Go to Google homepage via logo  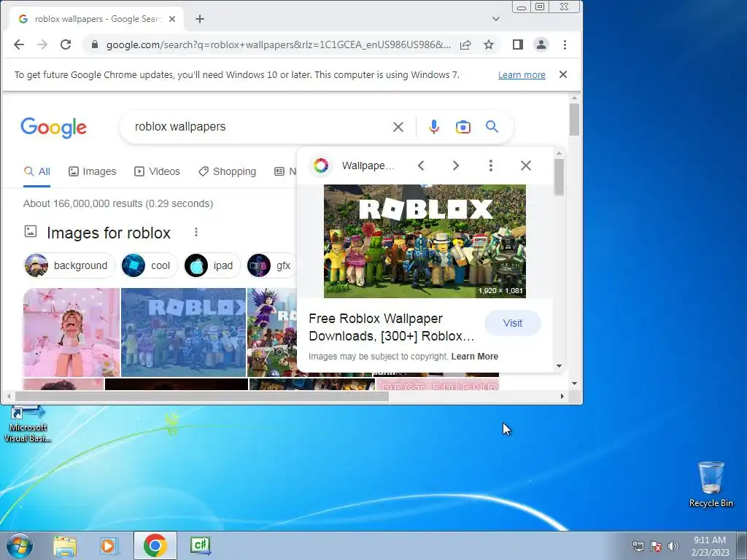tap(54, 127)
